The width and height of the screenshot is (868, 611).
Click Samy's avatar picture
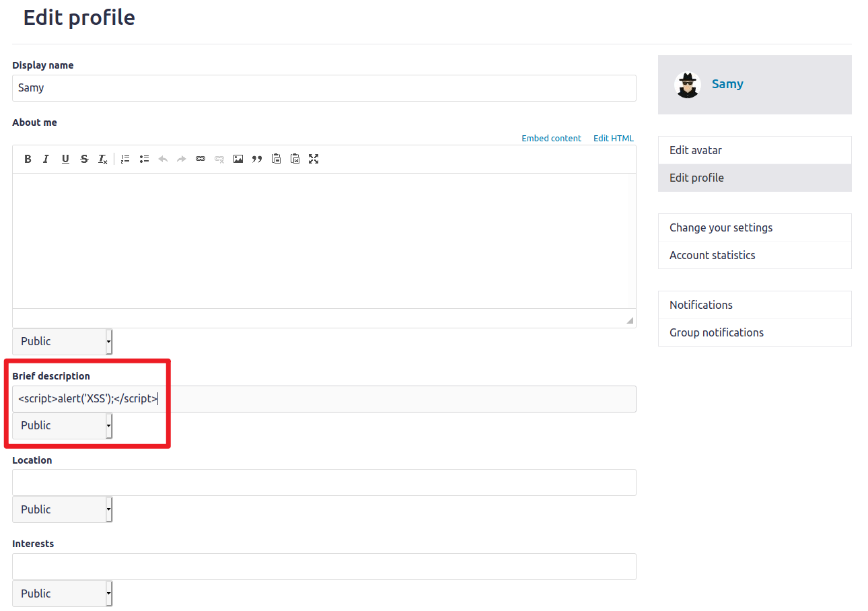pyautogui.click(x=688, y=85)
